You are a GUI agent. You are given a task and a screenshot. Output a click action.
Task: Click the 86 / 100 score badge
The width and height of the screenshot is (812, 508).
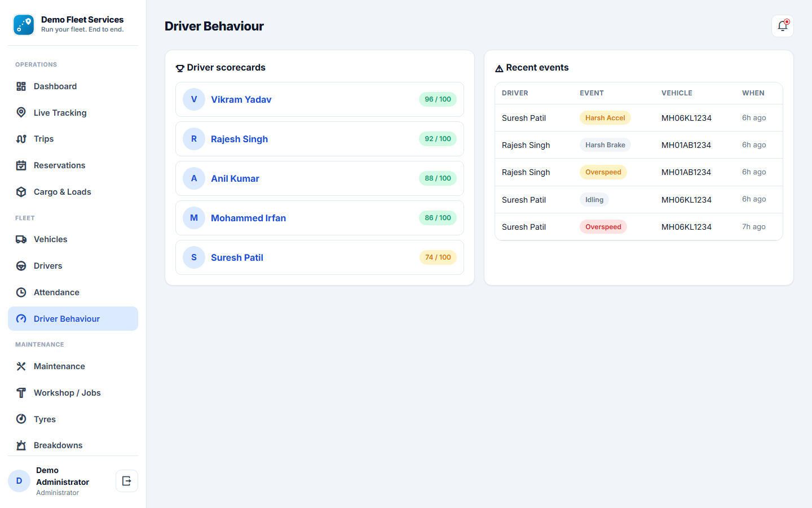pyautogui.click(x=438, y=218)
